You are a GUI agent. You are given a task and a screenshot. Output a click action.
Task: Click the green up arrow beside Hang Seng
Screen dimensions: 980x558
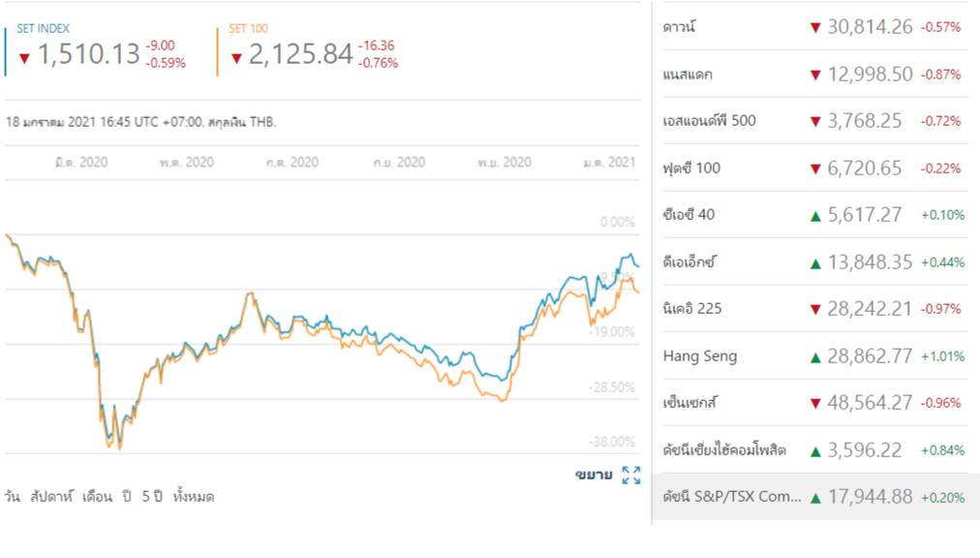(x=814, y=356)
